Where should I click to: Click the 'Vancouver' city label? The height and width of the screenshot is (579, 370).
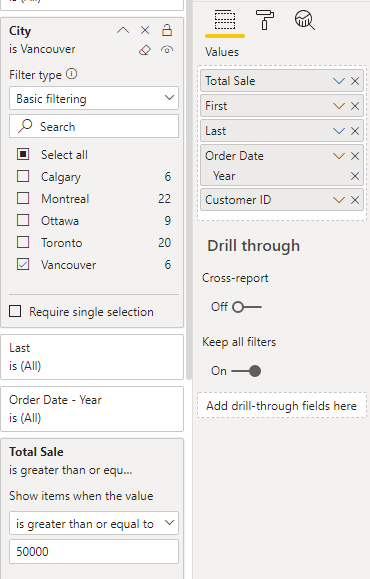(x=69, y=265)
